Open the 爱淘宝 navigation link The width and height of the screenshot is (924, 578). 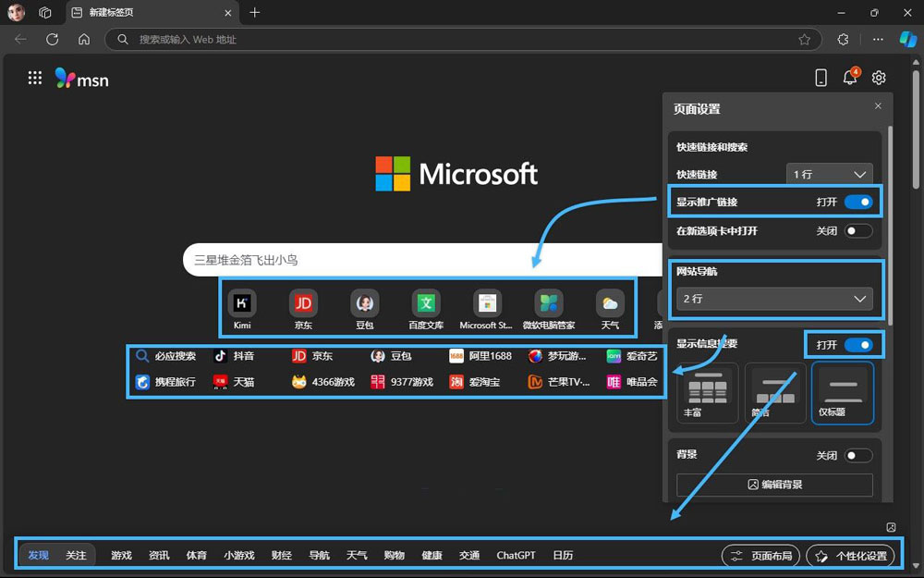475,382
